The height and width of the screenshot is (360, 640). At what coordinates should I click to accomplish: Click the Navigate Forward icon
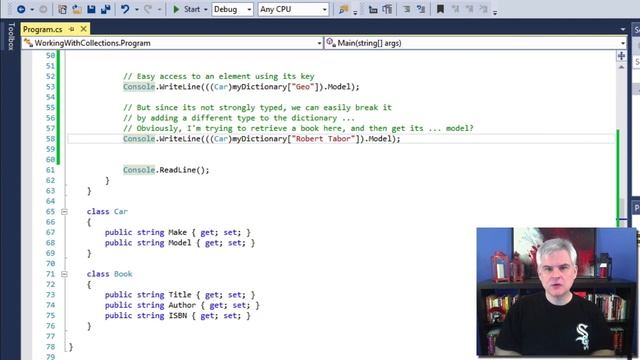(x=43, y=9)
